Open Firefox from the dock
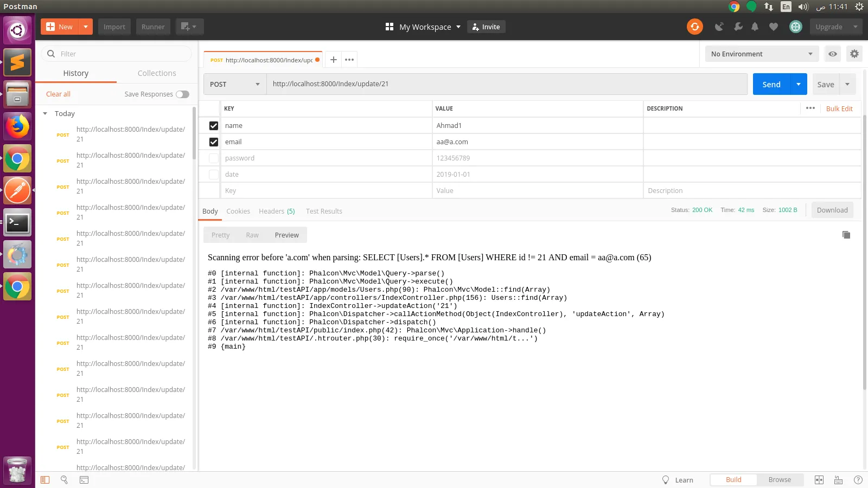The height and width of the screenshot is (488, 868). coord(17,126)
